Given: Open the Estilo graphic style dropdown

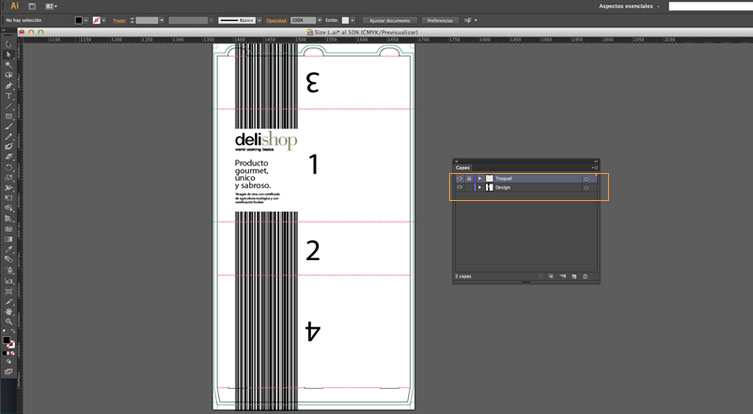Looking at the screenshot, I should [x=353, y=20].
